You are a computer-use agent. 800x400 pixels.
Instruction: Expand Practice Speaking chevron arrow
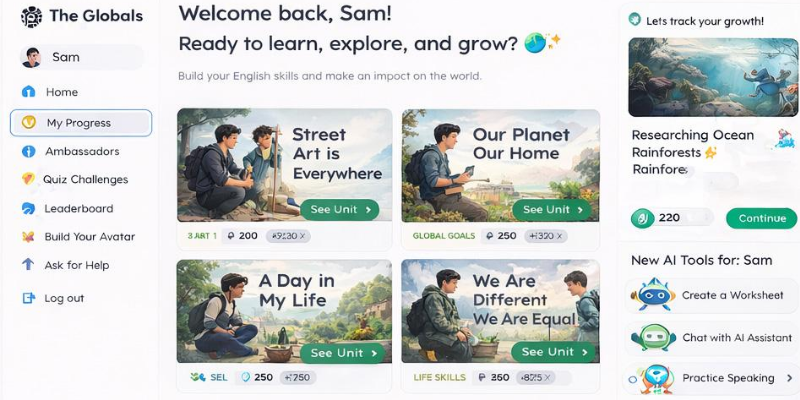pyautogui.click(x=790, y=378)
